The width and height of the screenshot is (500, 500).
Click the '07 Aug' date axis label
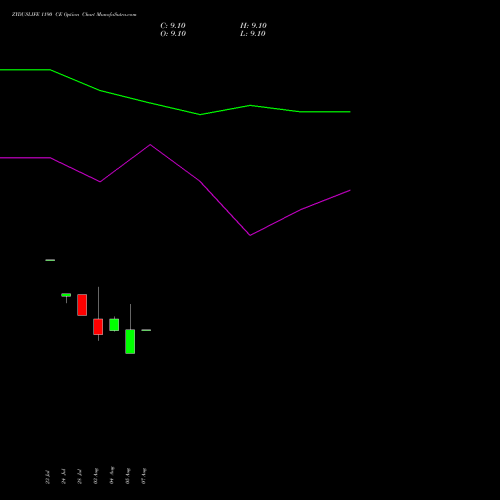(144, 476)
